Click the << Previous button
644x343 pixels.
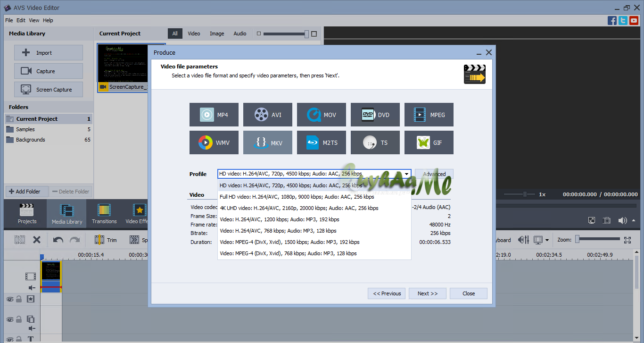tap(387, 293)
